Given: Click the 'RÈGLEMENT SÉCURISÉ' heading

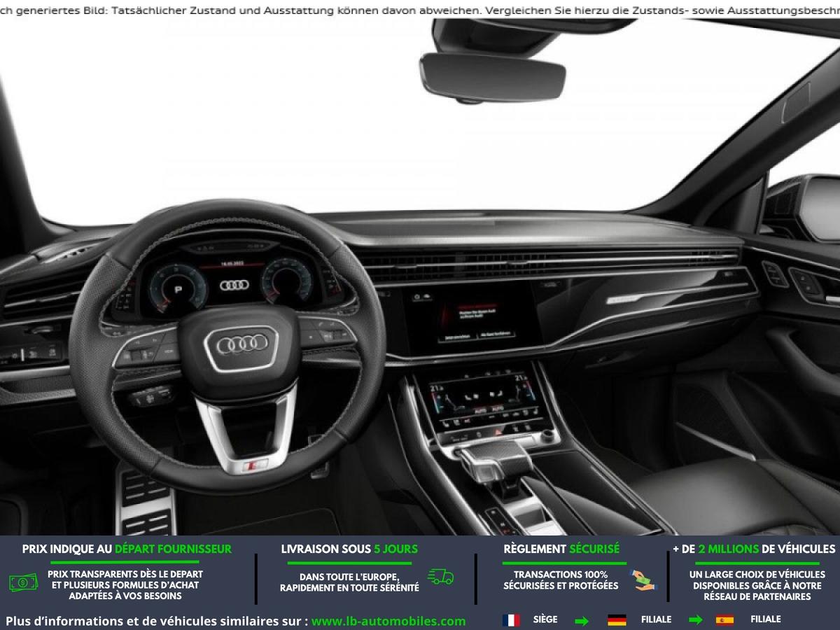Looking at the screenshot, I should [561, 549].
